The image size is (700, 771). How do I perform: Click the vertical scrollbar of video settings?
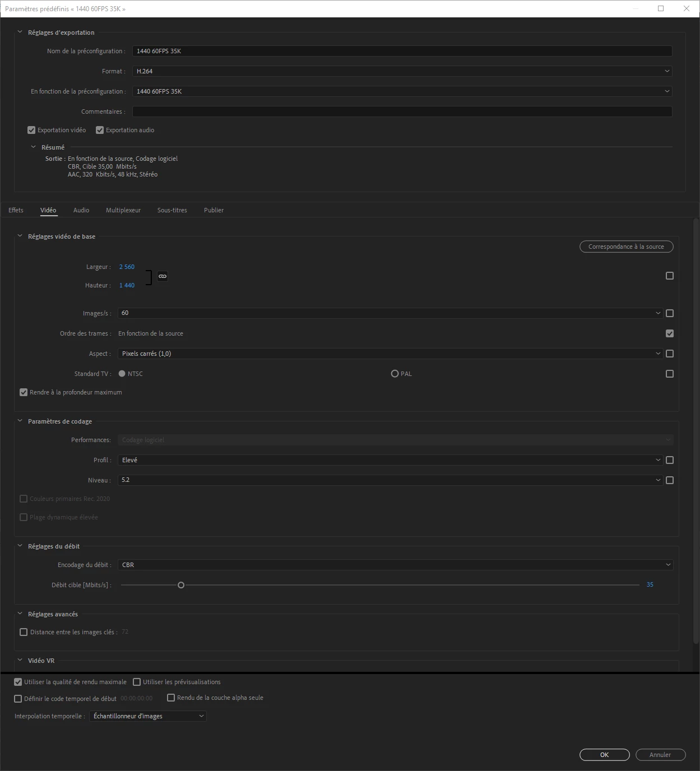[x=696, y=431]
